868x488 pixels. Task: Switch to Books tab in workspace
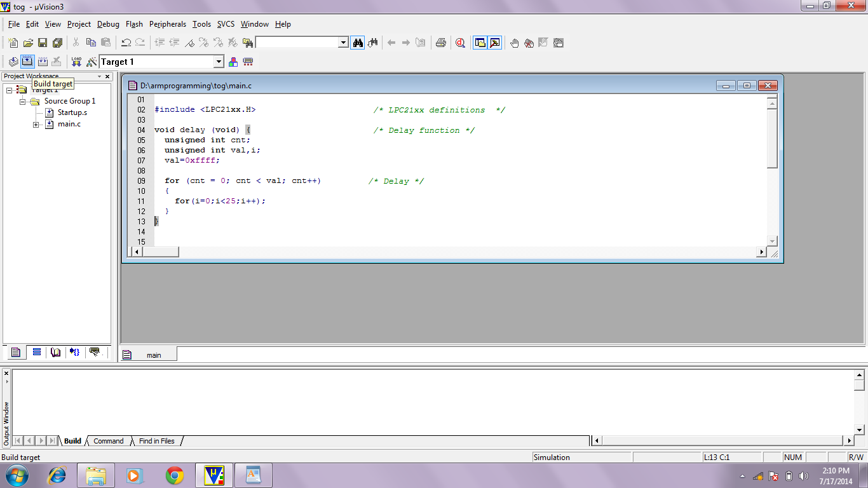[56, 352]
